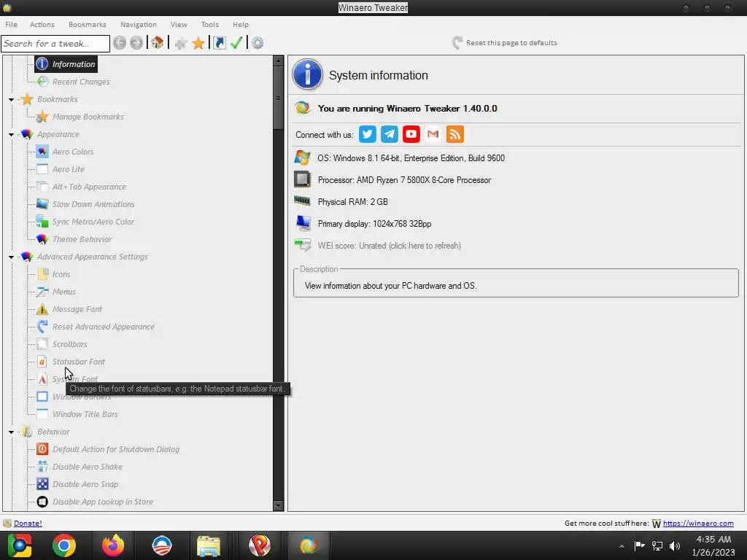Open the View menu
Image resolution: width=747 pixels, height=560 pixels.
(179, 24)
